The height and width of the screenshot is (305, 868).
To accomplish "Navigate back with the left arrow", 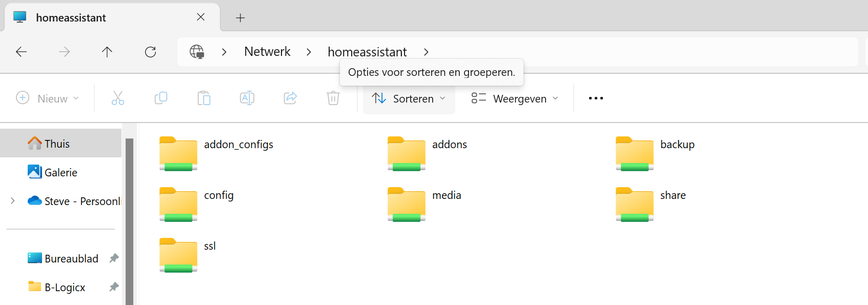I will click(x=22, y=52).
